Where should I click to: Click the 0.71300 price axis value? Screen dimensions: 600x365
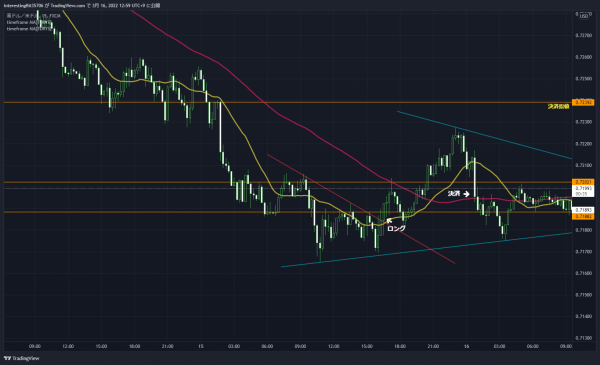584,338
